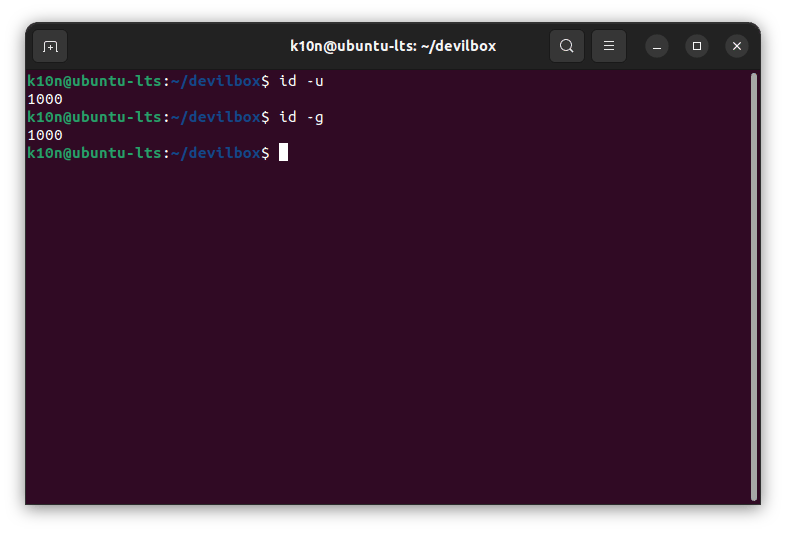This screenshot has width=786, height=533.
Task: Click the 'id -u' command text
Action: [x=301, y=81]
